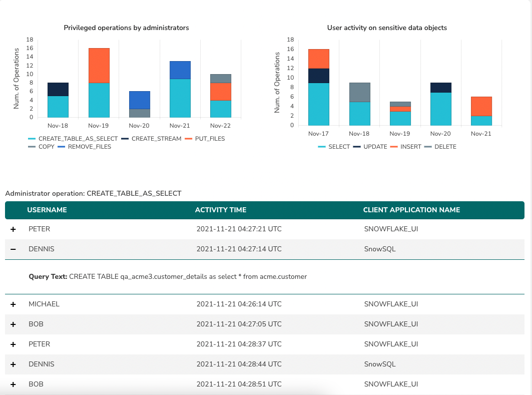Select Nov-18 CREATE_STREAM bar segment
Screen dimensions: 532x395
(58, 89)
